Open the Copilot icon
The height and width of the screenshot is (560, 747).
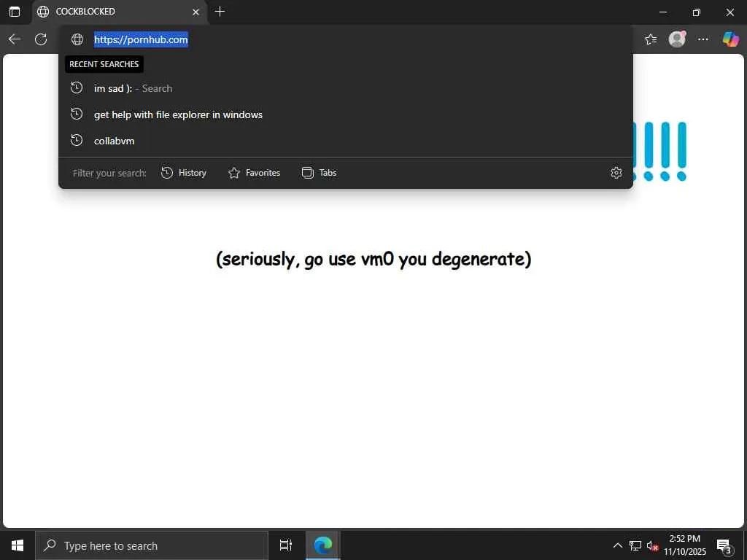click(730, 39)
